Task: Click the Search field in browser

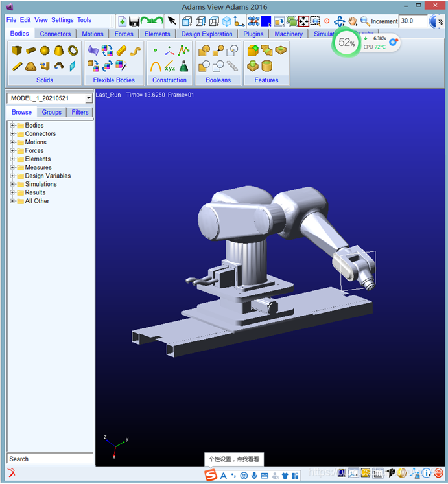Action: pyautogui.click(x=51, y=459)
